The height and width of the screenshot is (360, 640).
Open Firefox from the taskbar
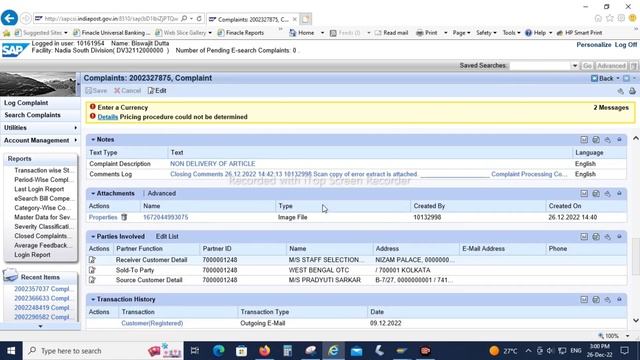point(264,351)
